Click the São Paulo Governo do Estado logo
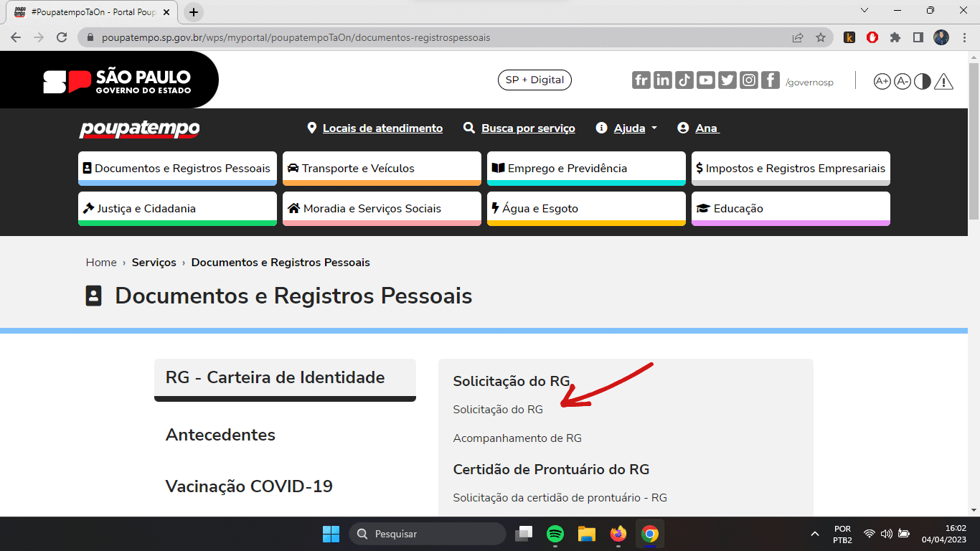The width and height of the screenshot is (980, 551). pyautogui.click(x=117, y=81)
